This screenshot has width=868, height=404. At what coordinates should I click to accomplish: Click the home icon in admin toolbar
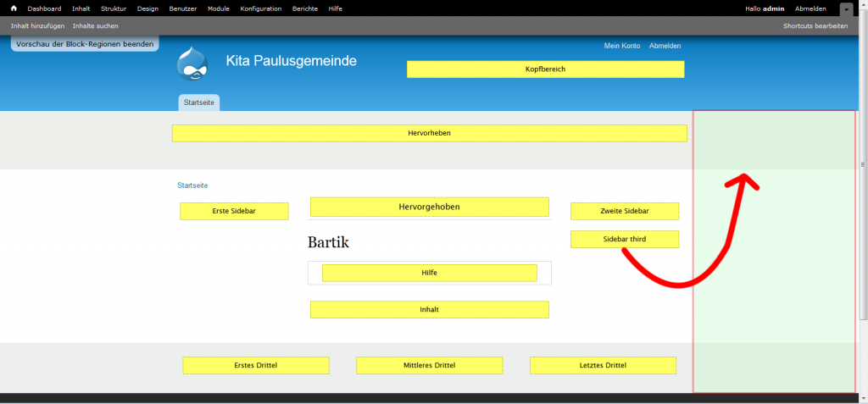tap(14, 8)
